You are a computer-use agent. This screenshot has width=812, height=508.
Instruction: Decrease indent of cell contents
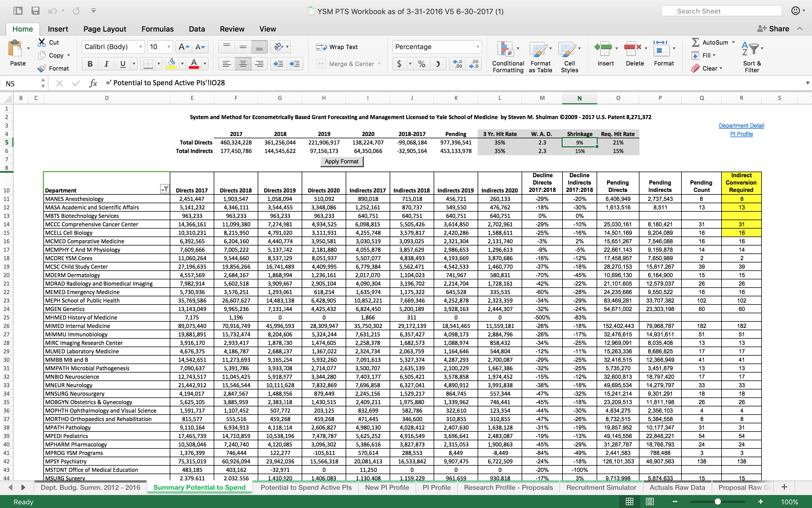[x=278, y=64]
